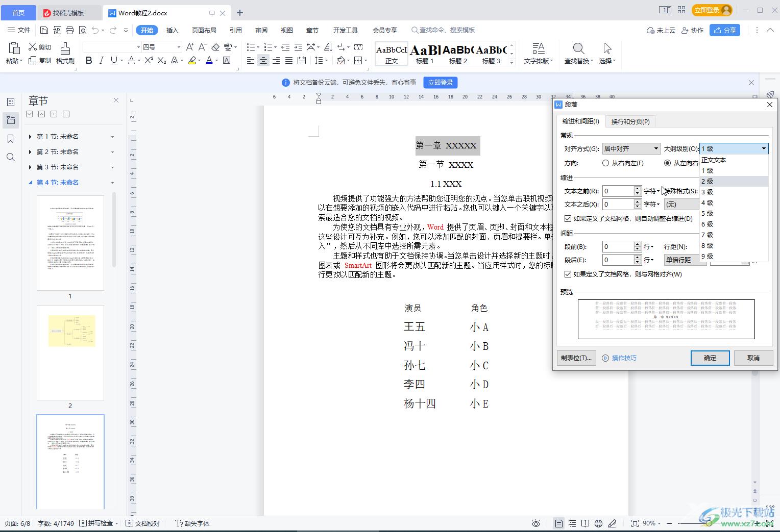
Task: Center align the paragraph
Action: pyautogui.click(x=263, y=60)
